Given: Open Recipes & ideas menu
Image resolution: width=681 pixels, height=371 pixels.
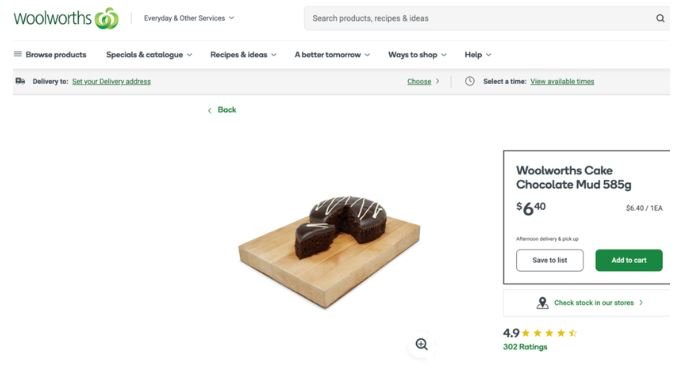Looking at the screenshot, I should 243,55.
